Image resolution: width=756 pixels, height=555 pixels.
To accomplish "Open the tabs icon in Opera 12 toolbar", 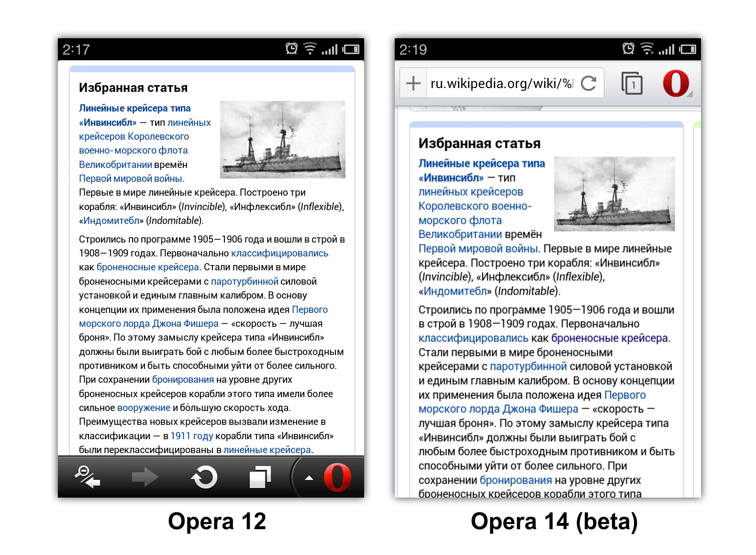I will 260,477.
